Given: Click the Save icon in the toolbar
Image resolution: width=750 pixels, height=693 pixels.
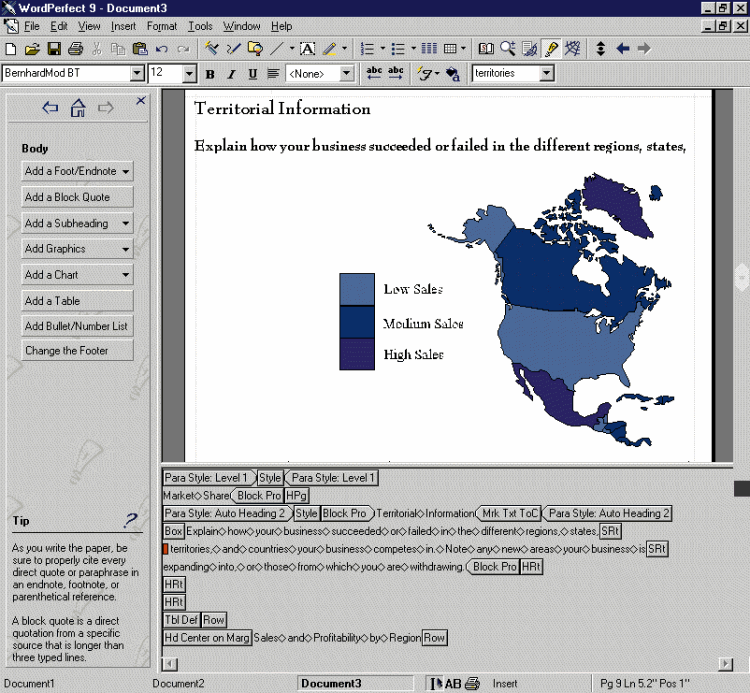Looking at the screenshot, I should point(53,48).
